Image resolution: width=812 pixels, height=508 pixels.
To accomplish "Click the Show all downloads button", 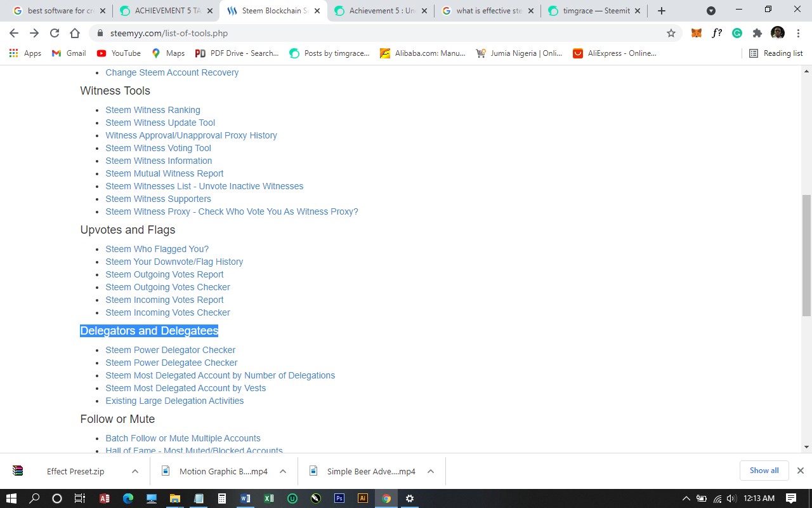I will click(x=764, y=471).
